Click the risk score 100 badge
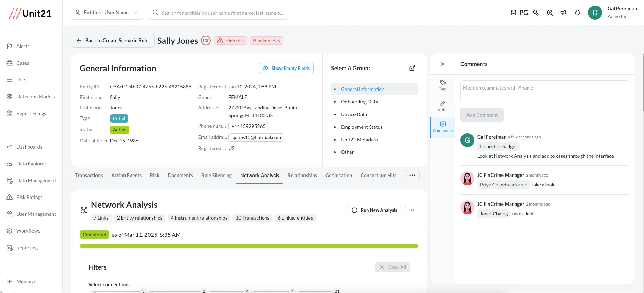This screenshot has height=293, width=644. [x=206, y=41]
